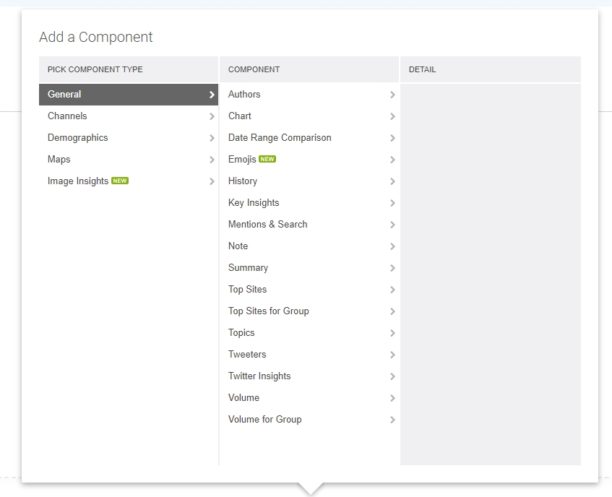Open the Channels component type
612x497 pixels.
[67, 116]
